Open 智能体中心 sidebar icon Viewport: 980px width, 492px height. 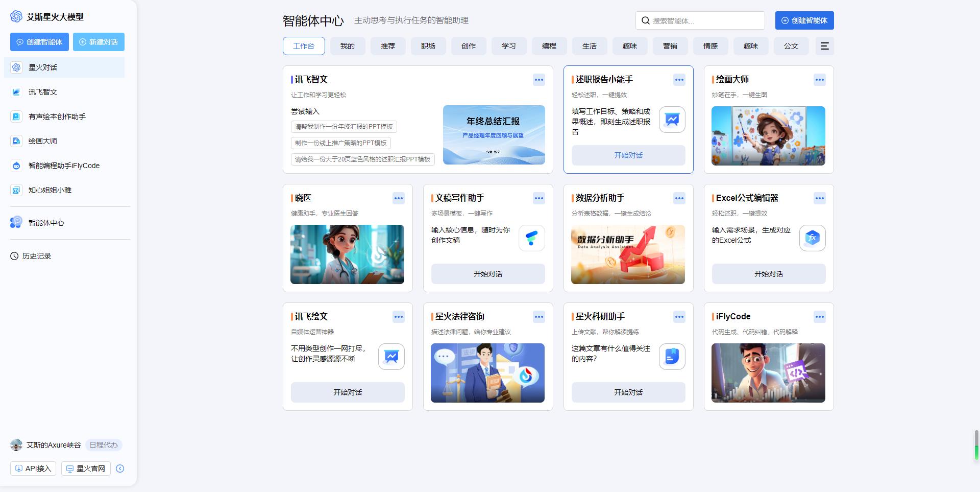point(16,222)
